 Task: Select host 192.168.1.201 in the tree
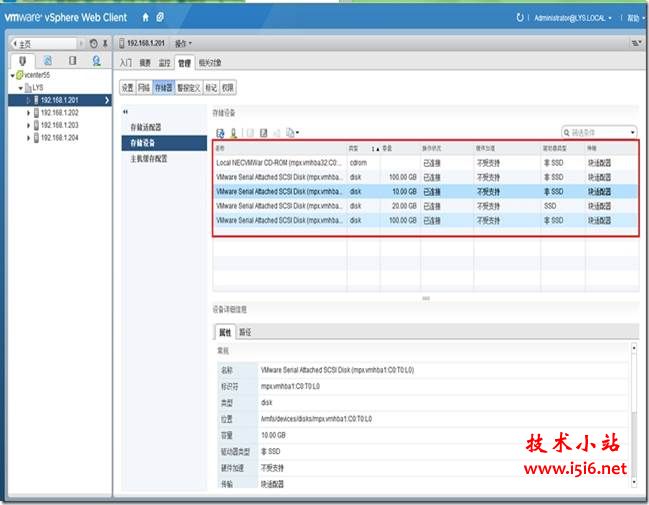pyautogui.click(x=60, y=100)
